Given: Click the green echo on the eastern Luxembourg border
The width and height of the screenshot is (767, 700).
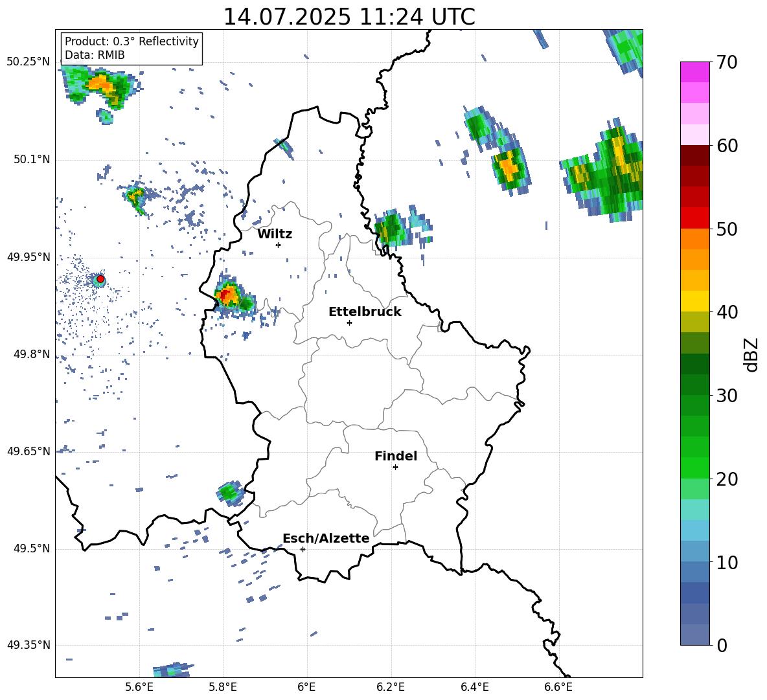Looking at the screenshot, I should pos(391,229).
